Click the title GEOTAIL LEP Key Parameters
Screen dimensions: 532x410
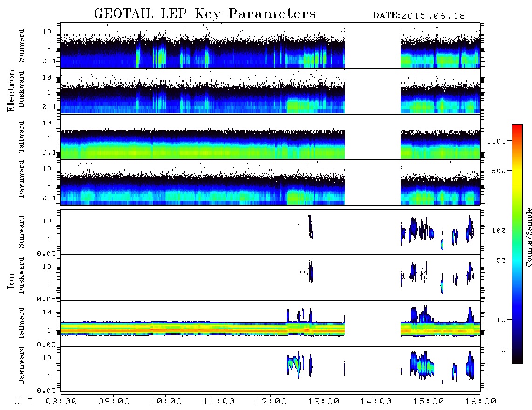click(205, 14)
